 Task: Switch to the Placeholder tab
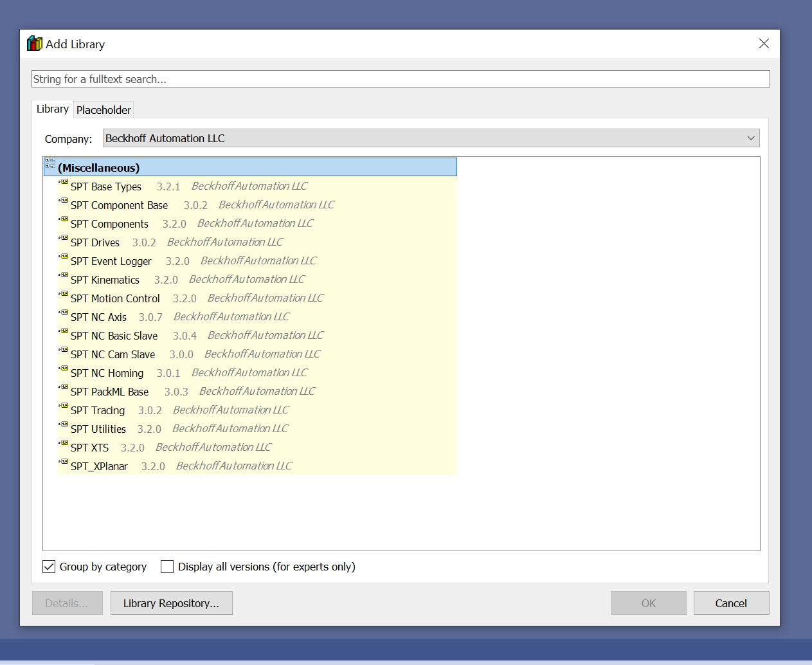[x=104, y=110]
